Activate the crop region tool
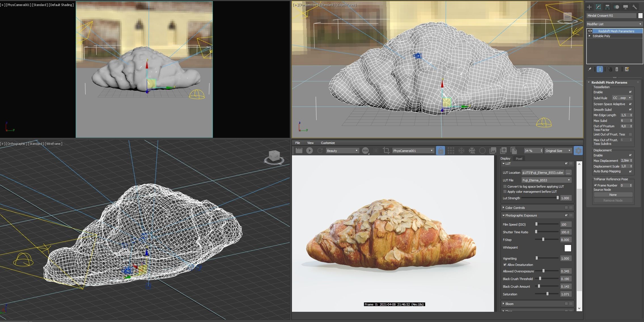Image resolution: width=644 pixels, height=322 pixels. click(386, 151)
